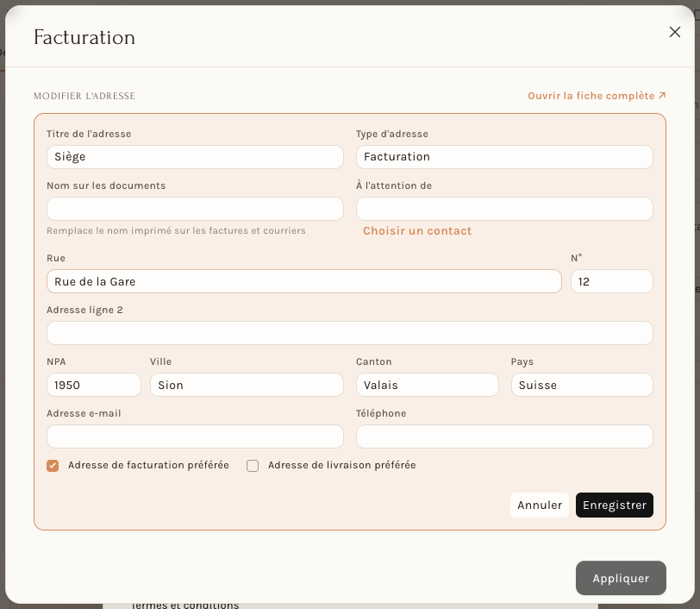This screenshot has height=609, width=700.
Task: Close the Facturation dialog with the X
Action: click(x=674, y=32)
